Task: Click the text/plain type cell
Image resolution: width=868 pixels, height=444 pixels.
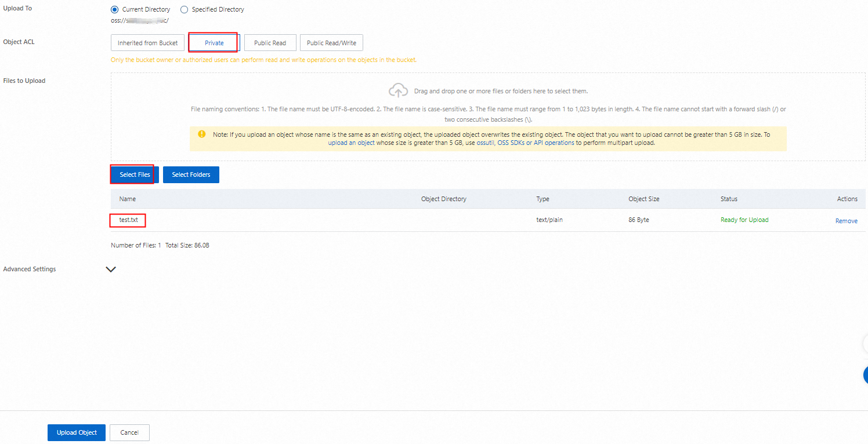Action: 549,220
